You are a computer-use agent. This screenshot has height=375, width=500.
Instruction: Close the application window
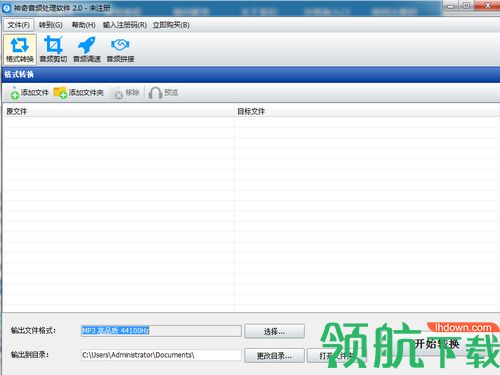488,6
